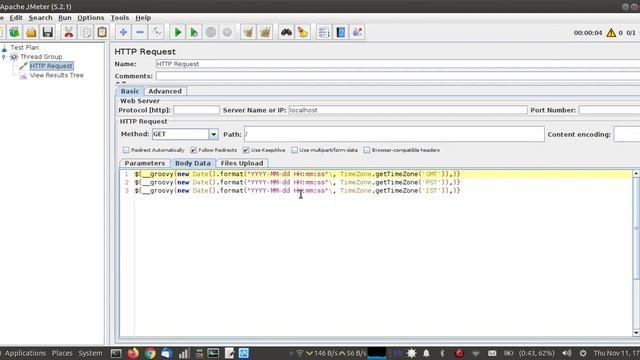Select HTTP Request tree item
Viewport: 640px width, 360px height.
(x=51, y=66)
